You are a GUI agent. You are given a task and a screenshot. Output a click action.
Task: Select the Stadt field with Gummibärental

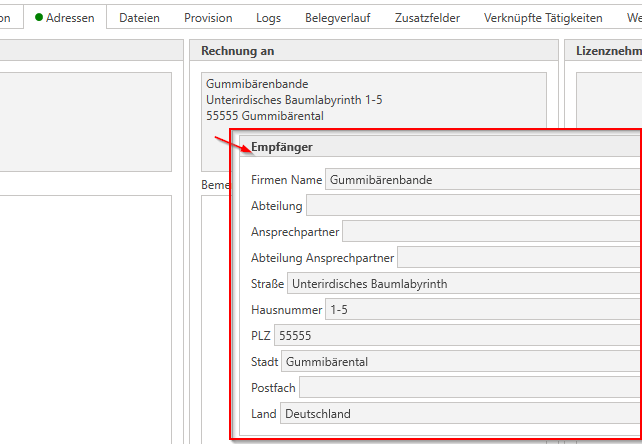458,362
